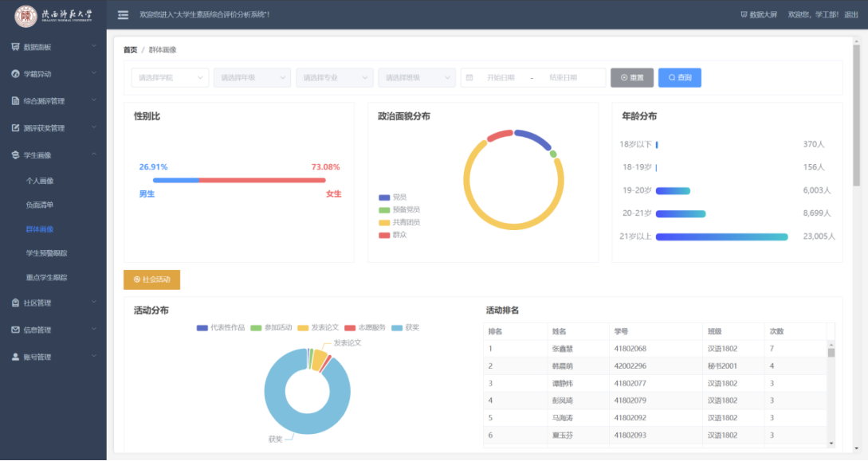Viewport: 868px width, 461px height.
Task: Click the 开始日期 start date field
Action: (x=501, y=78)
